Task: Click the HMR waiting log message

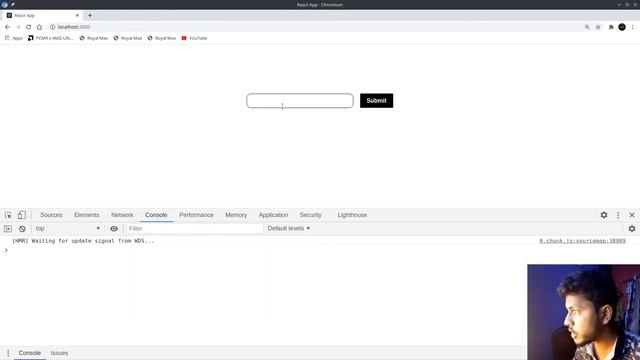Action: pyautogui.click(x=83, y=241)
